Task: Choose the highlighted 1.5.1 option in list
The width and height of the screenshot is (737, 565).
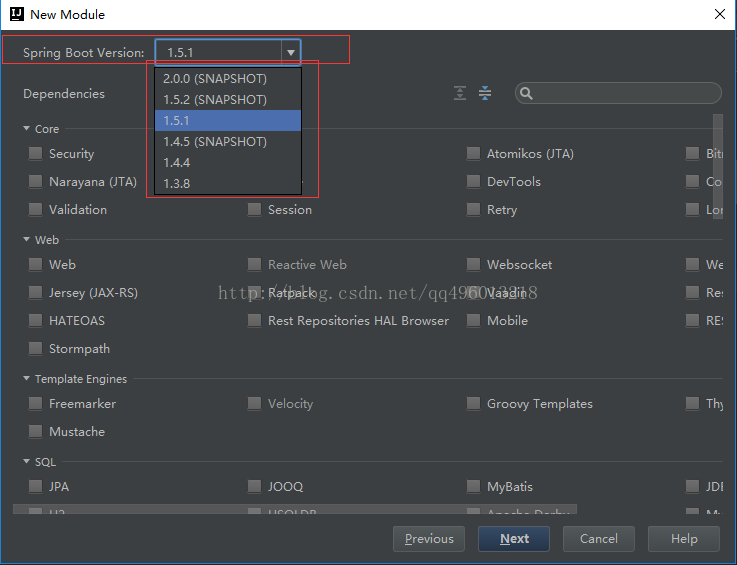Action: (x=228, y=120)
